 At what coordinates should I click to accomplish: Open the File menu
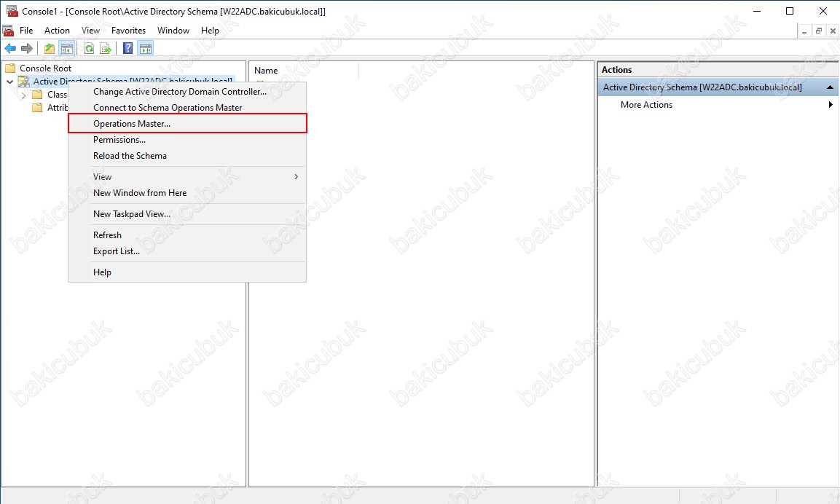(26, 31)
